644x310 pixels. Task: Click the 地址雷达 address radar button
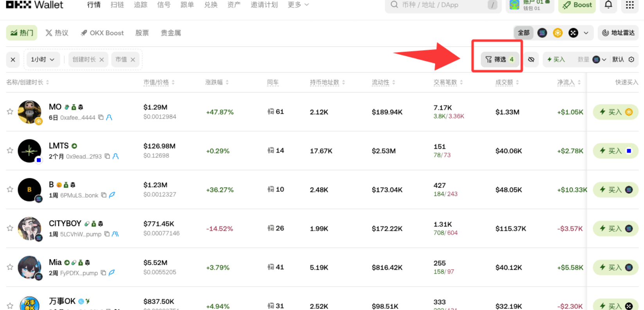click(x=618, y=33)
